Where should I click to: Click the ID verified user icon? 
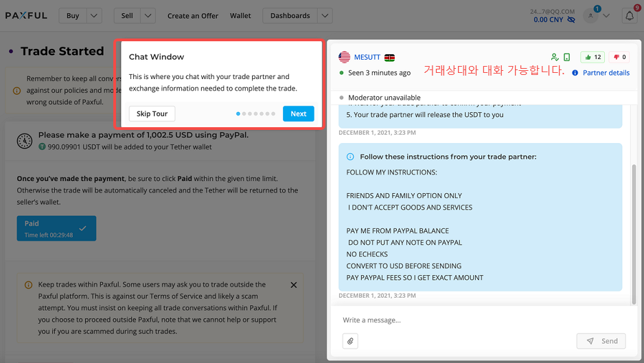(555, 58)
